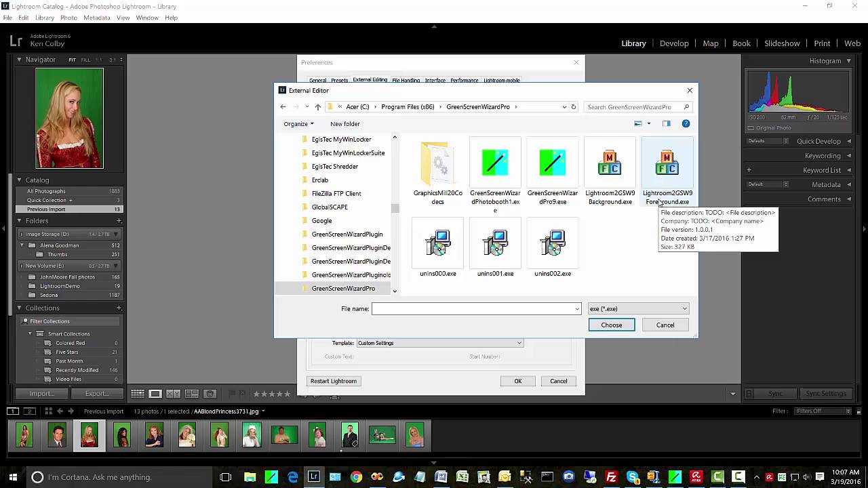Open the file type exe (*.exe) combo box
Screen dimensions: 868x488
[638, 308]
